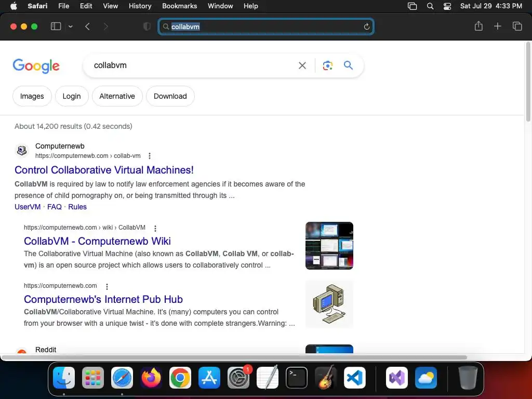
Task: Open the Apple menu
Action: point(14,6)
